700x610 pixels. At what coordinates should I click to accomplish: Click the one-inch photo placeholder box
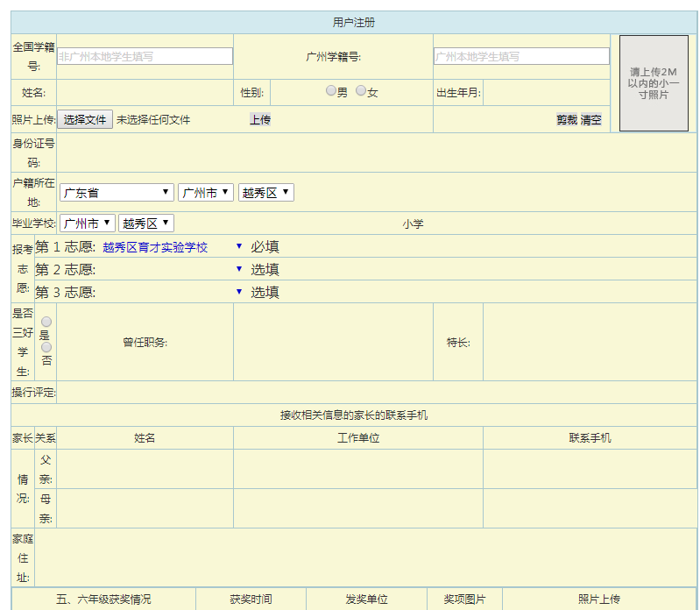[654, 83]
